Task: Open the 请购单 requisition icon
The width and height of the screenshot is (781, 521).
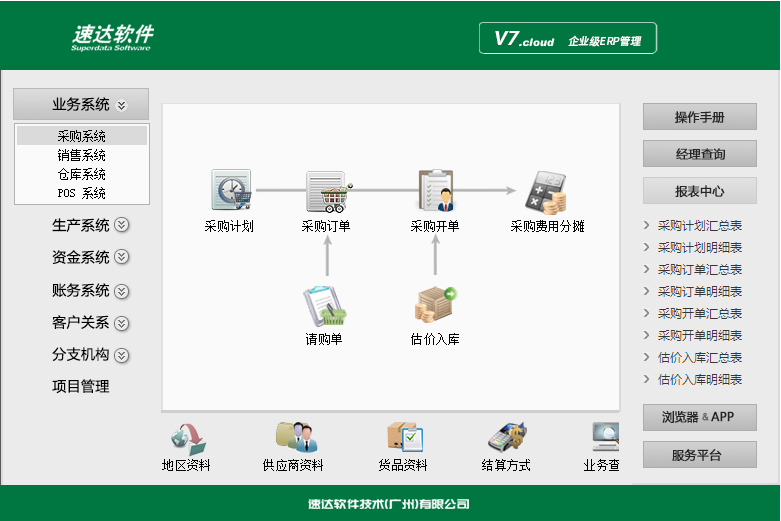Action: pos(325,306)
